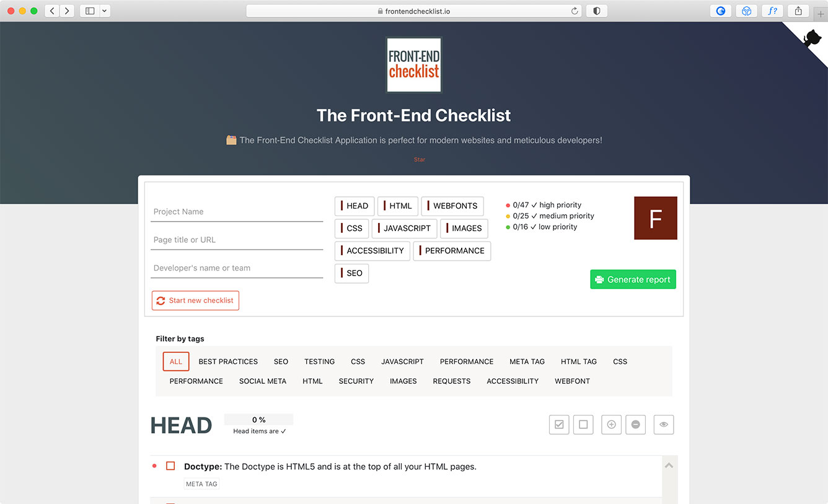This screenshot has width=828, height=504.
Task: Toggle the Safari sidebar button
Action: pyautogui.click(x=90, y=11)
